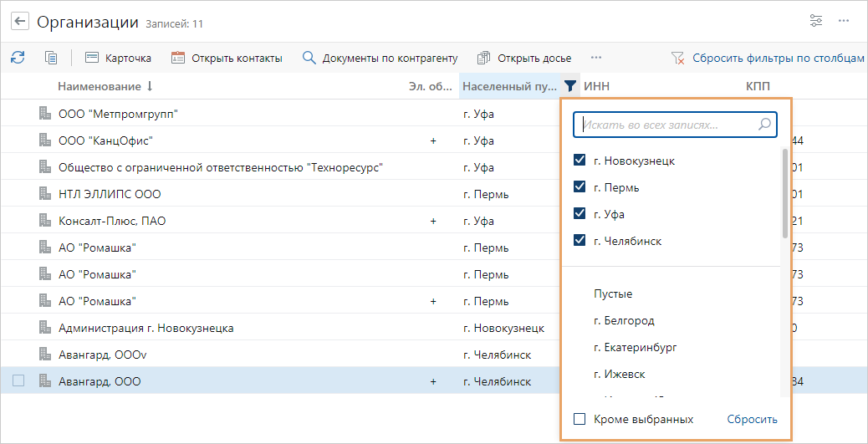Open the view settings sliders icon
The height and width of the screenshot is (444, 868).
click(816, 22)
